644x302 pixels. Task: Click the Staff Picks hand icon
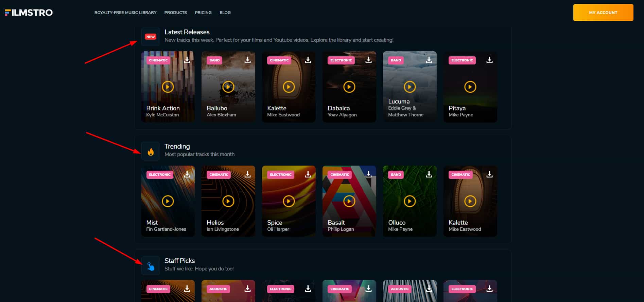click(151, 266)
